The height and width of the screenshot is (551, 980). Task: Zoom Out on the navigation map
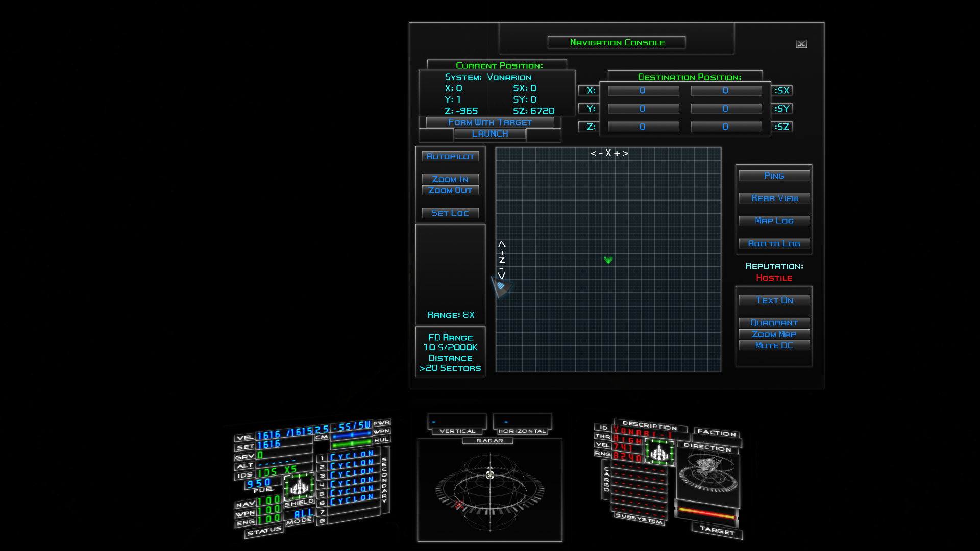[450, 190]
